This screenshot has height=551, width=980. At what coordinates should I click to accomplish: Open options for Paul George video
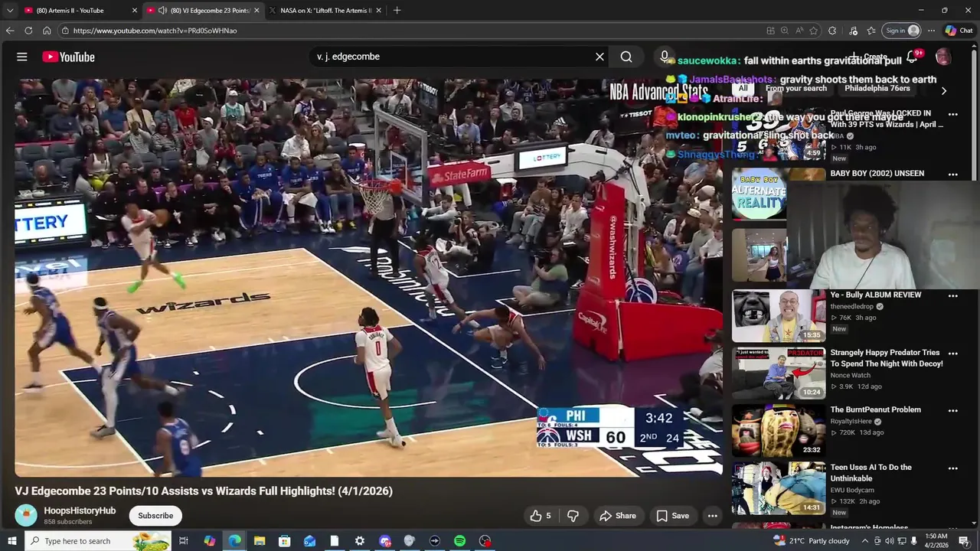[952, 115]
